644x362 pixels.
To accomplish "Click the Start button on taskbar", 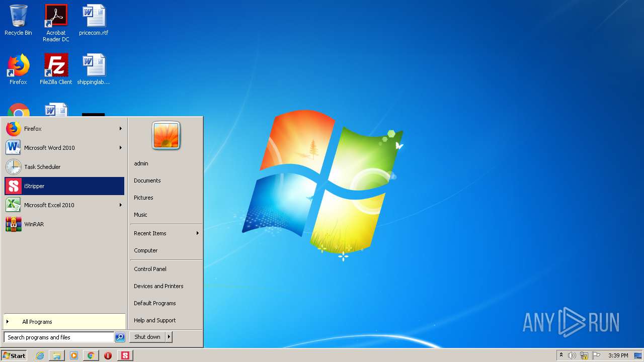I will [x=14, y=355].
